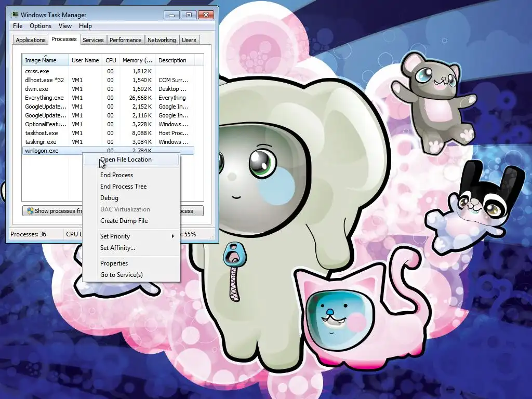Switch to the Networking tab
Viewport: 532px width, 399px height.
pyautogui.click(x=162, y=40)
